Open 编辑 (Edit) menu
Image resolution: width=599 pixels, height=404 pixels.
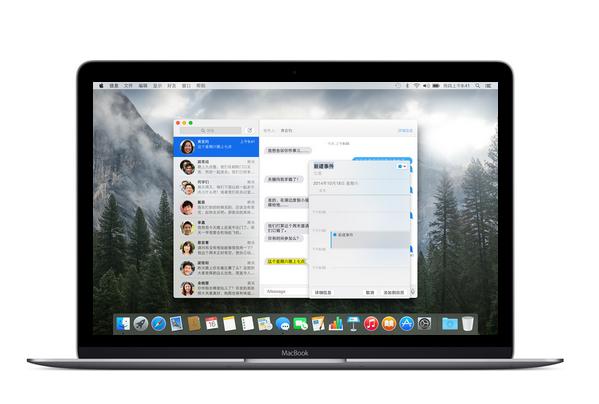(x=143, y=86)
